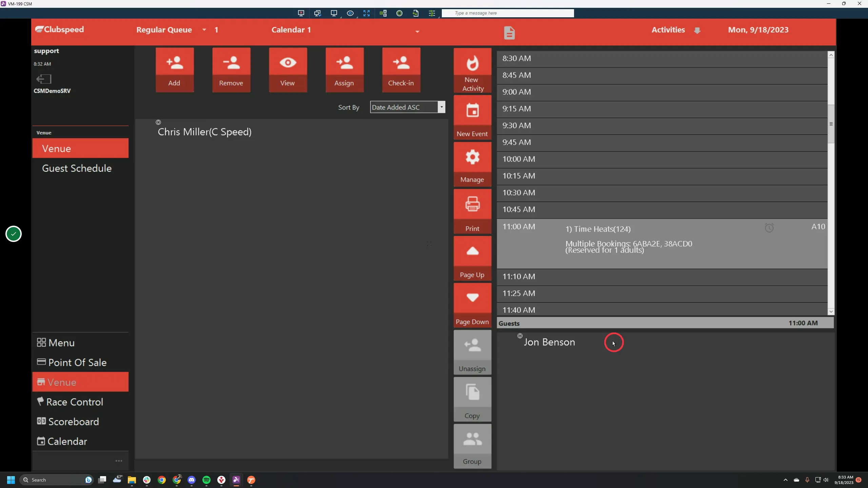
Task: Expand the Calendar 1 dropdown arrow
Action: [x=417, y=32]
